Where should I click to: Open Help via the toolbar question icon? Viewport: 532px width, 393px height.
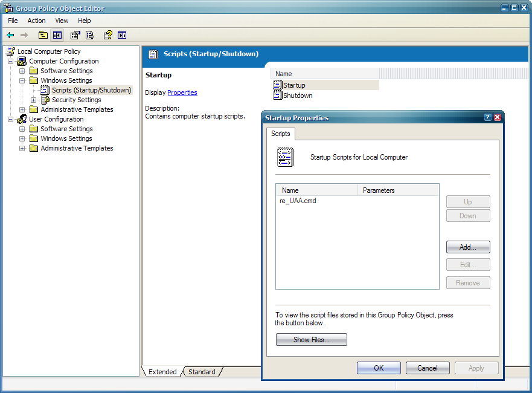108,35
